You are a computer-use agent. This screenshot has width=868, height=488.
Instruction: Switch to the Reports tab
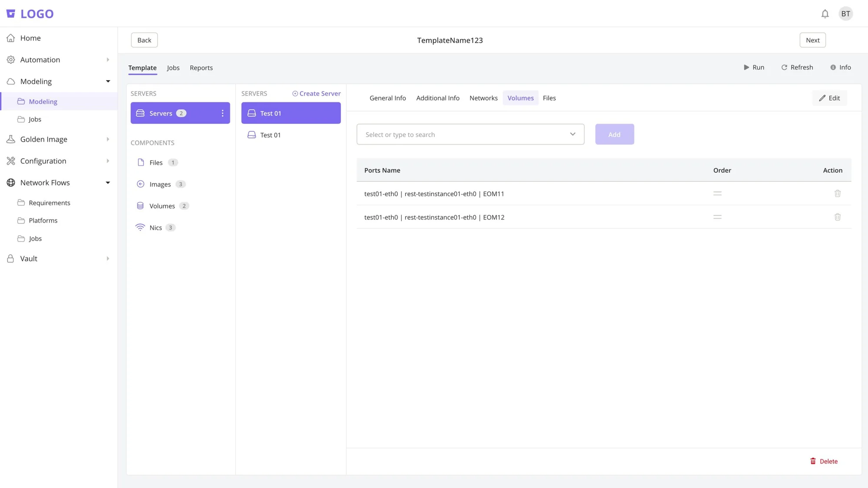pyautogui.click(x=201, y=68)
